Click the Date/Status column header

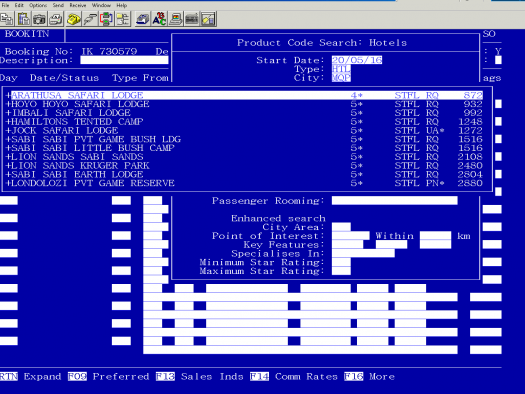[64, 78]
